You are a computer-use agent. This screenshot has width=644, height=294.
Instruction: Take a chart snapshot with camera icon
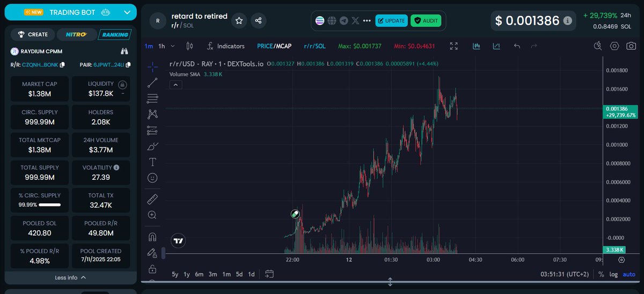point(631,46)
